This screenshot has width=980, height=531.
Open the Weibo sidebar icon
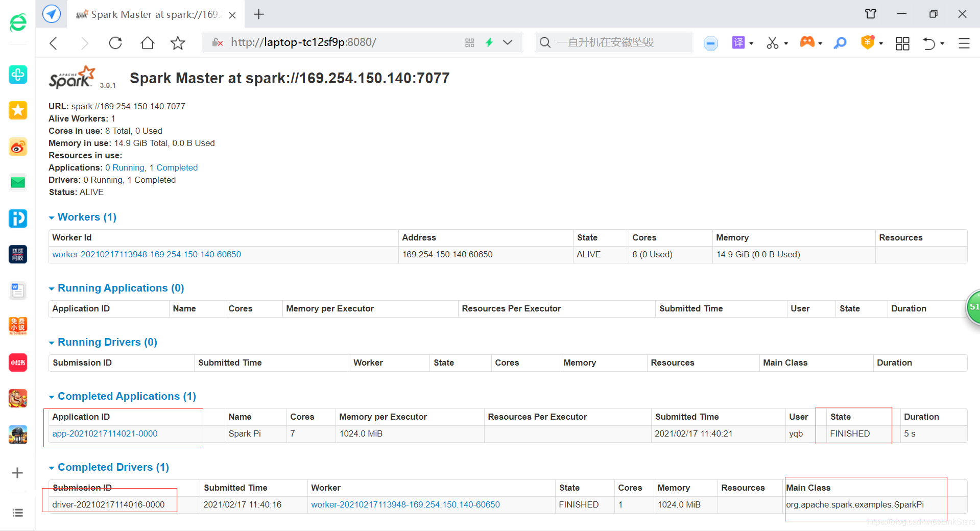(18, 147)
